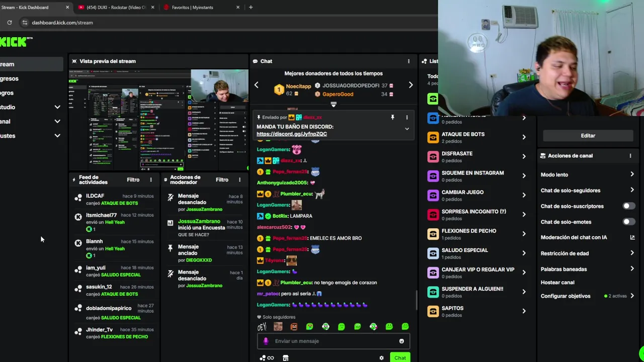Open the shop icon below chat

(x=285, y=358)
